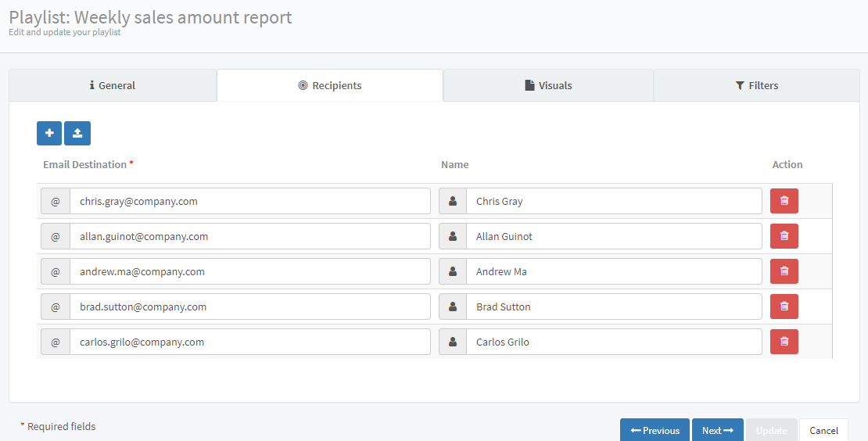Click person icon next to Carlos Grilo
Image resolution: width=868 pixels, height=441 pixels.
(x=453, y=342)
